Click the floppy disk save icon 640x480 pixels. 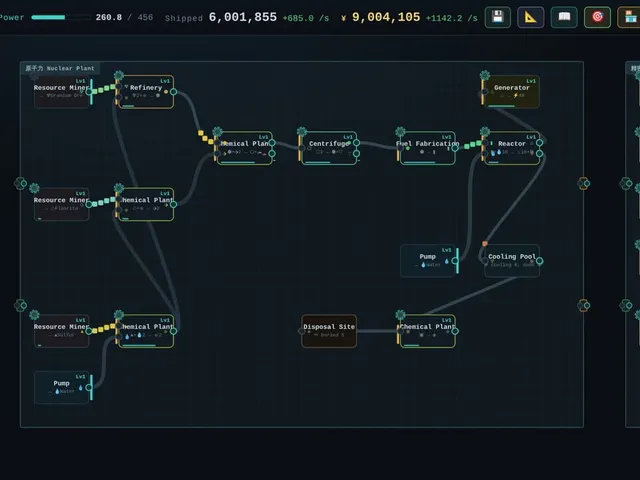pyautogui.click(x=498, y=17)
